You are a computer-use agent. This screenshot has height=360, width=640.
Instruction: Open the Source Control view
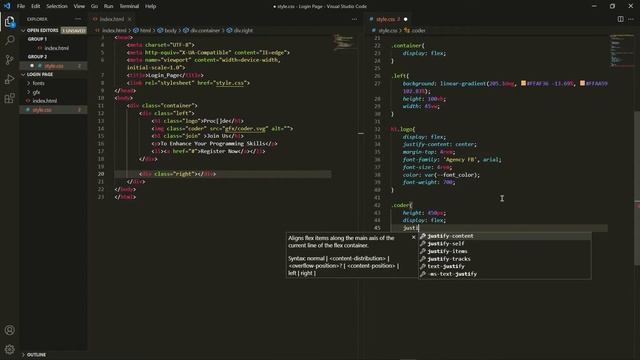pyautogui.click(x=9, y=60)
